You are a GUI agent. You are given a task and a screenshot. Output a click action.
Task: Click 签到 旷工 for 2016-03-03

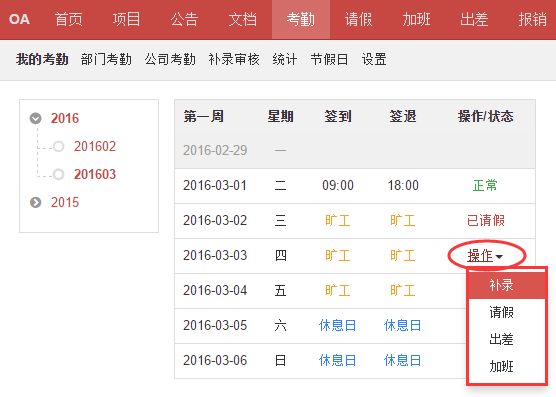pos(338,255)
